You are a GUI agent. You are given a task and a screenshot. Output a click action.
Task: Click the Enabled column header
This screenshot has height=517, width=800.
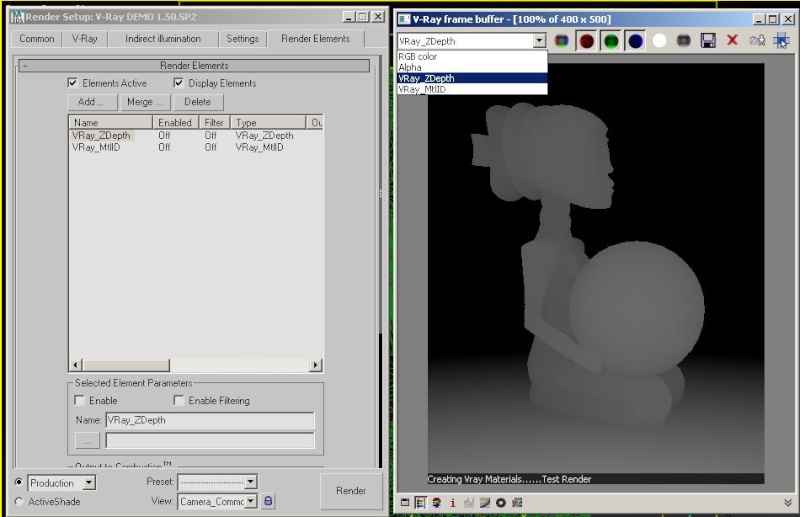pyautogui.click(x=176, y=122)
